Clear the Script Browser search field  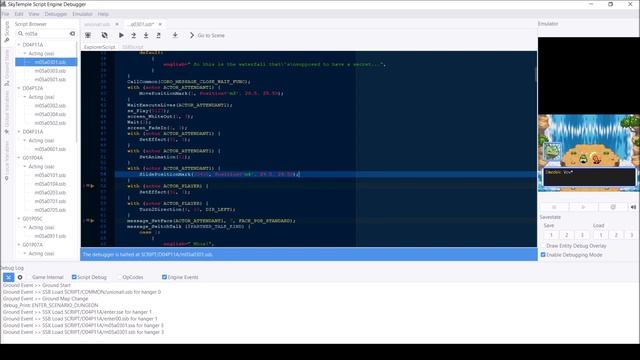pos(72,33)
